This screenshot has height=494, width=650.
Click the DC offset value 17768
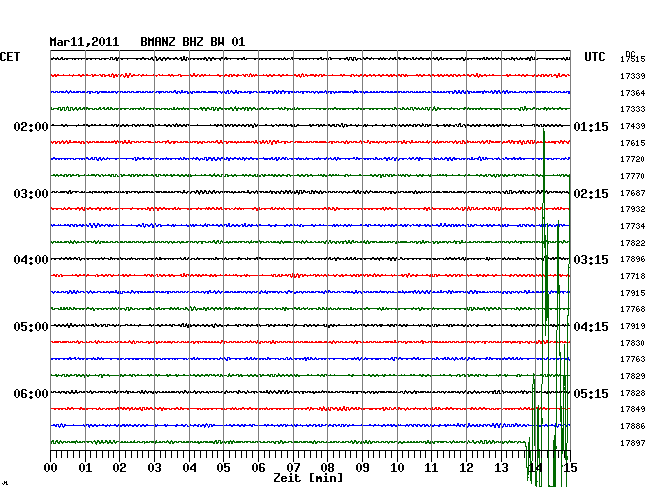click(x=633, y=309)
